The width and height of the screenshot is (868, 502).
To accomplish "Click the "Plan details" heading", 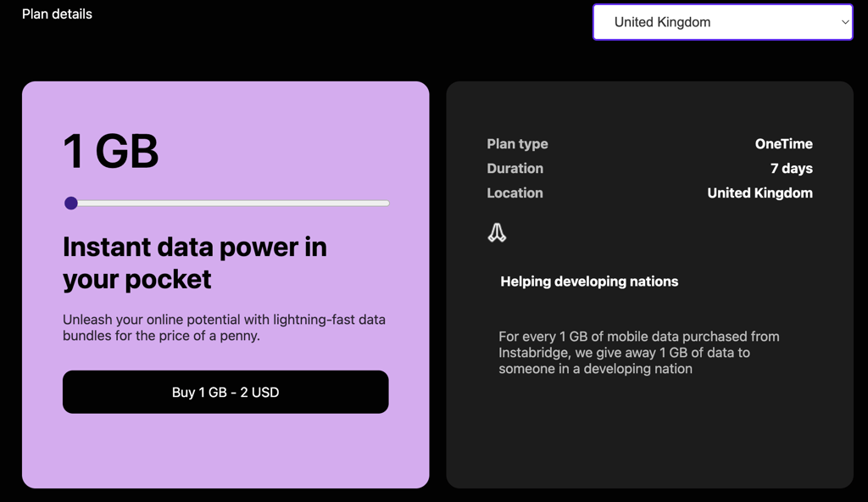I will 57,14.
